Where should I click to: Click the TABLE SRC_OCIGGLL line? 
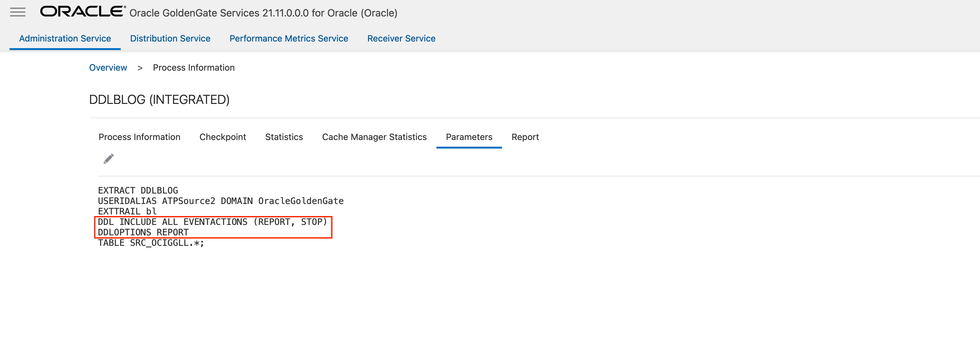tap(151, 243)
